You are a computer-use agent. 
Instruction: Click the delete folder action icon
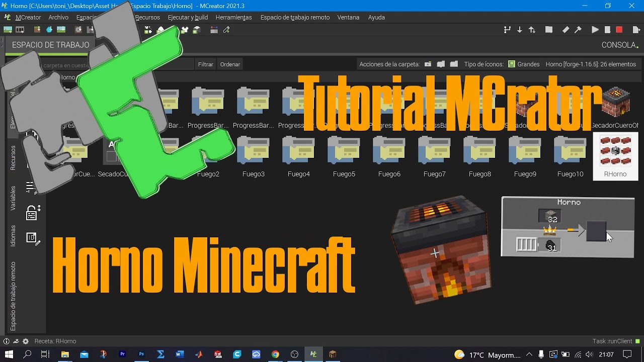click(454, 64)
